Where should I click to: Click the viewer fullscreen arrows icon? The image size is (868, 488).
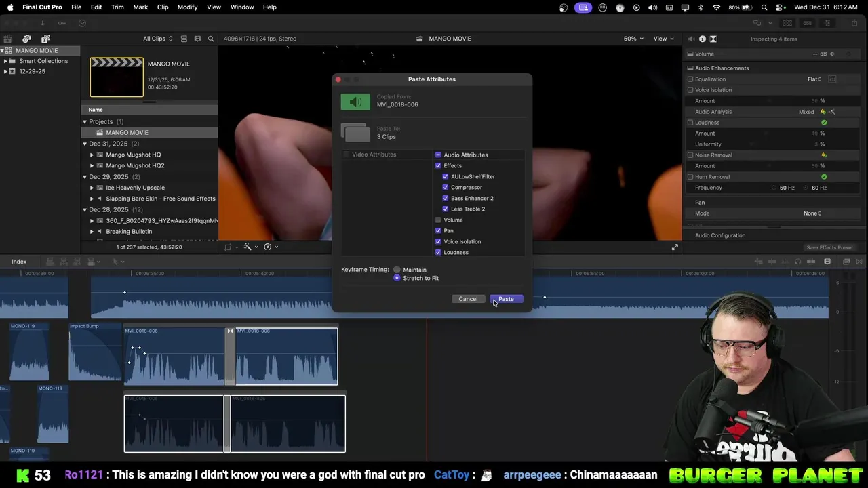tap(675, 247)
